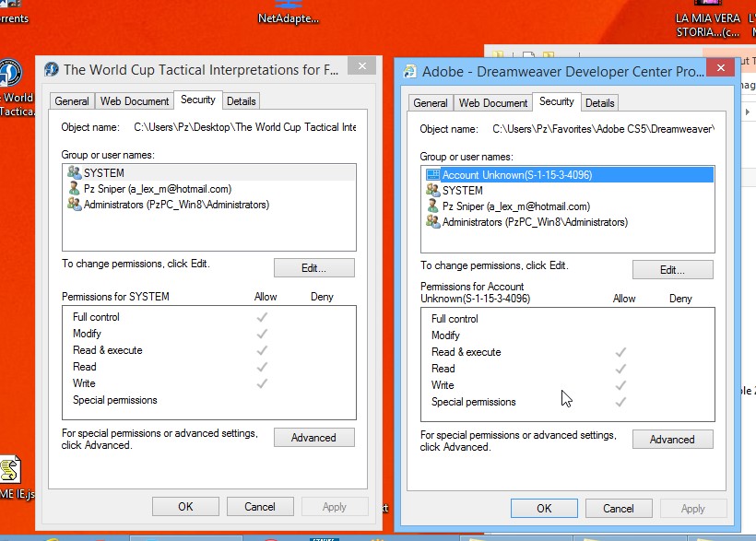Viewport: 756px width, 541px height.
Task: Click Edit... button in World Cup dialog
Action: coord(313,268)
